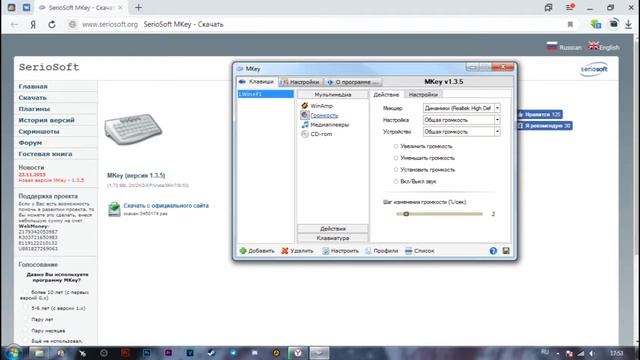
Task: Open the Настройка dropdown
Action: 461,120
